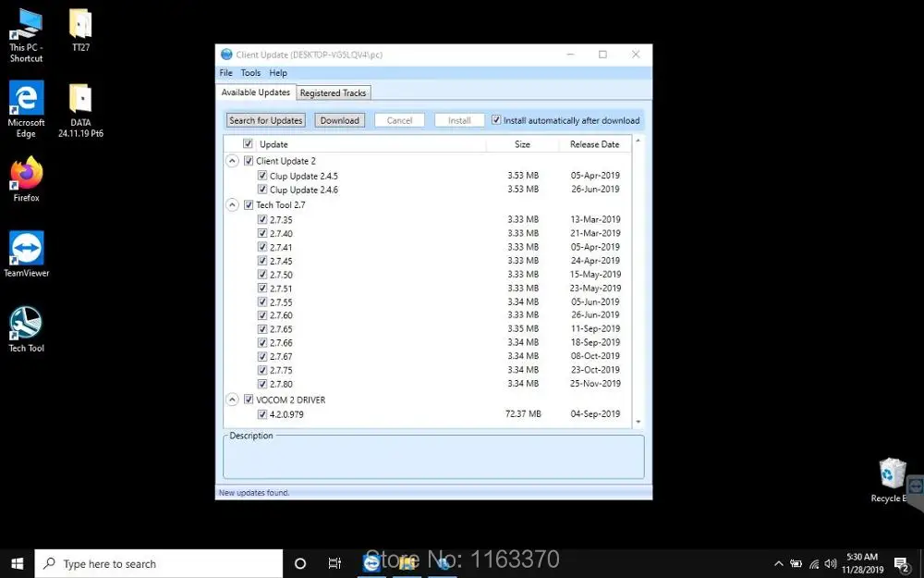This screenshot has width=924, height=578.
Task: Launch Microsoft Edge desktop shortcut
Action: tap(26, 110)
